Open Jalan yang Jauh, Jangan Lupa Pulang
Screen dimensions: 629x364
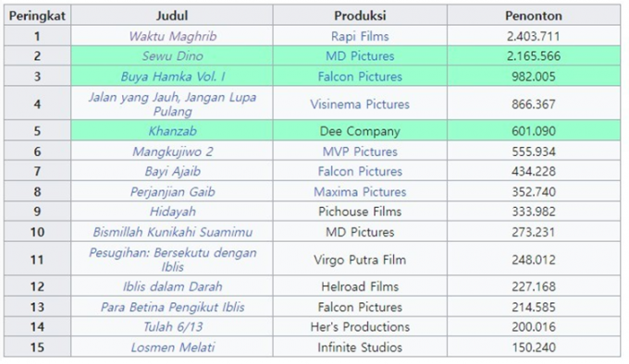172,104
